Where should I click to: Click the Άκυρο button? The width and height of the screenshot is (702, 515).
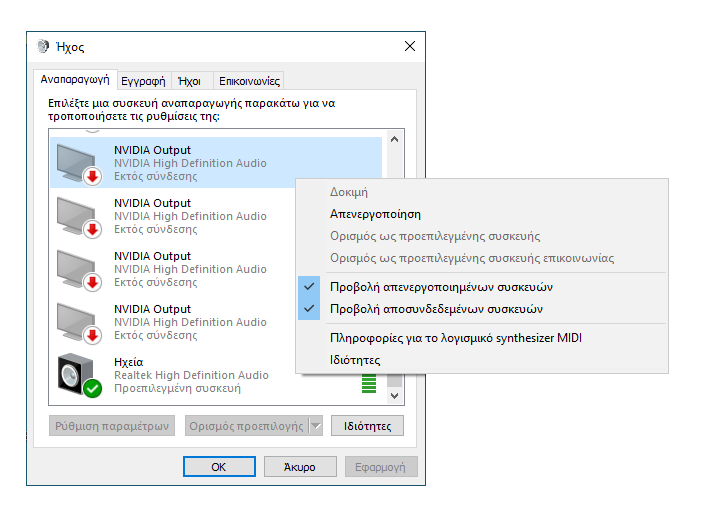tap(300, 467)
